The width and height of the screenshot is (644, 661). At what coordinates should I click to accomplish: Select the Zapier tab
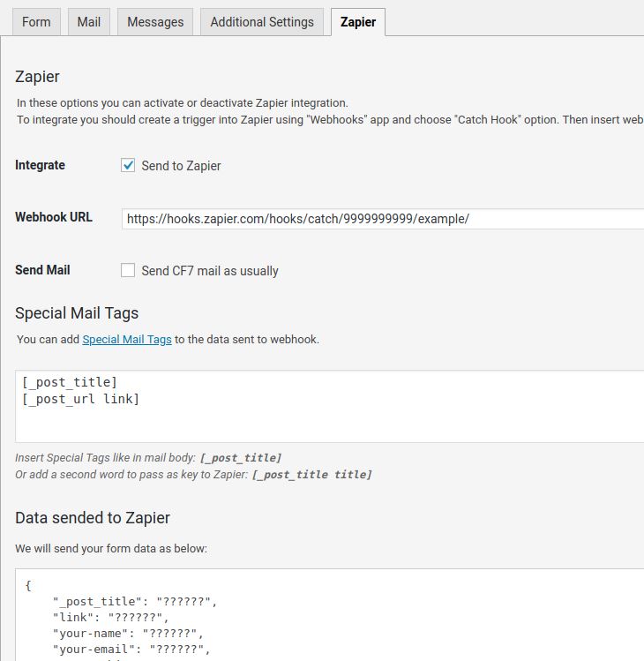click(x=358, y=22)
